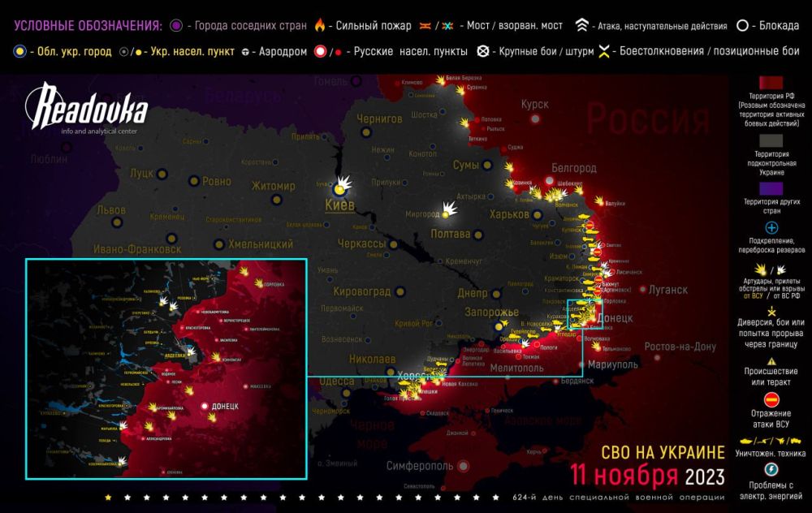The image size is (812, 513).
Task: Click the Ивано-Франковск label
Action: point(137,249)
